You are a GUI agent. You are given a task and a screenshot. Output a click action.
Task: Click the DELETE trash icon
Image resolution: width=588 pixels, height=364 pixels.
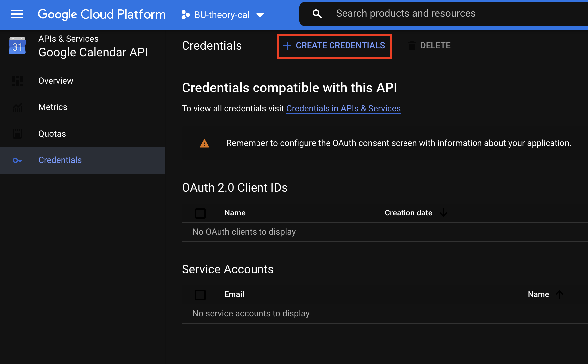412,46
